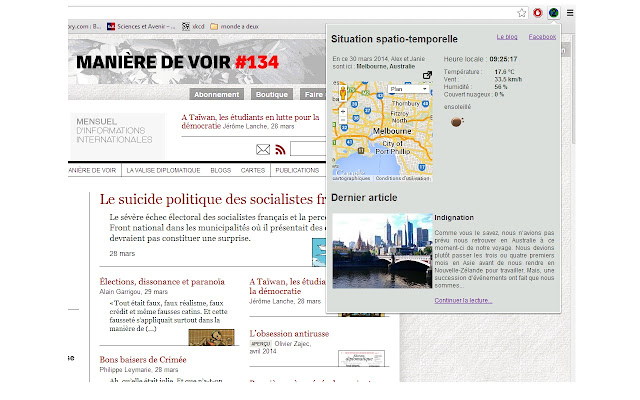Open the xkcd bookmark
This screenshot has height=400, width=640.
193,27
